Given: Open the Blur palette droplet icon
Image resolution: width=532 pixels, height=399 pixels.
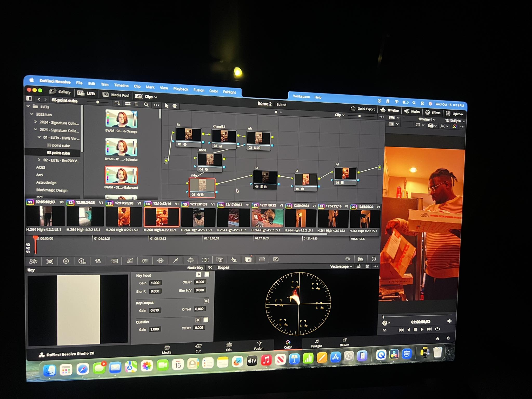Looking at the screenshot, I should pyautogui.click(x=234, y=259).
